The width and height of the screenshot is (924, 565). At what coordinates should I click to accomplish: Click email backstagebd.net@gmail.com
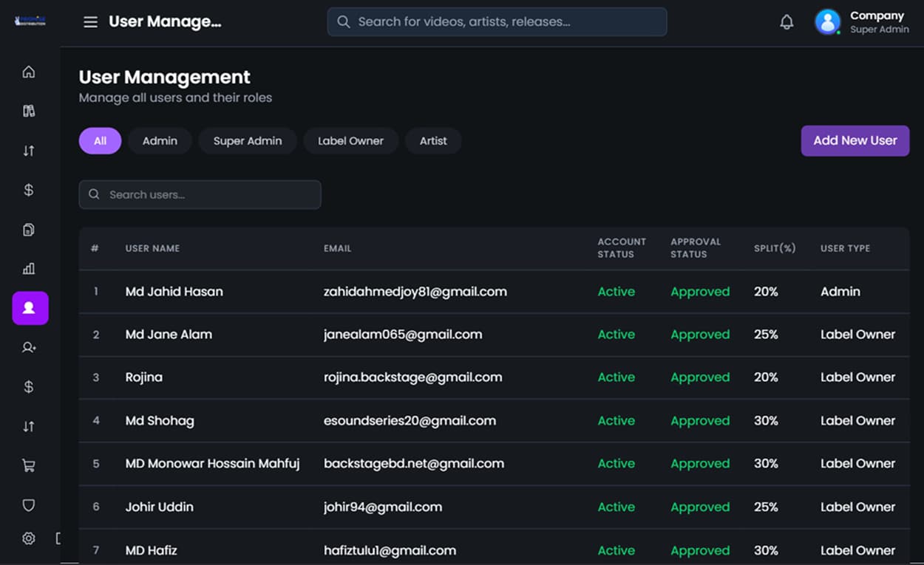pos(414,464)
